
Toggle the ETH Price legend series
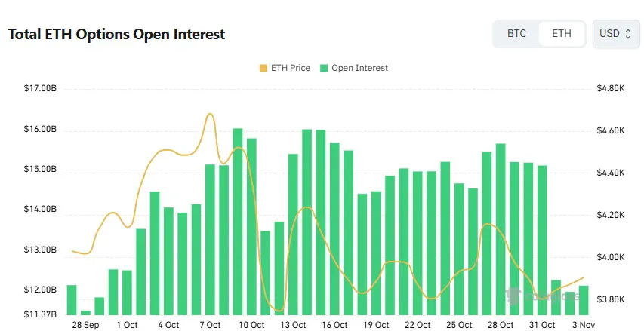click(x=285, y=68)
